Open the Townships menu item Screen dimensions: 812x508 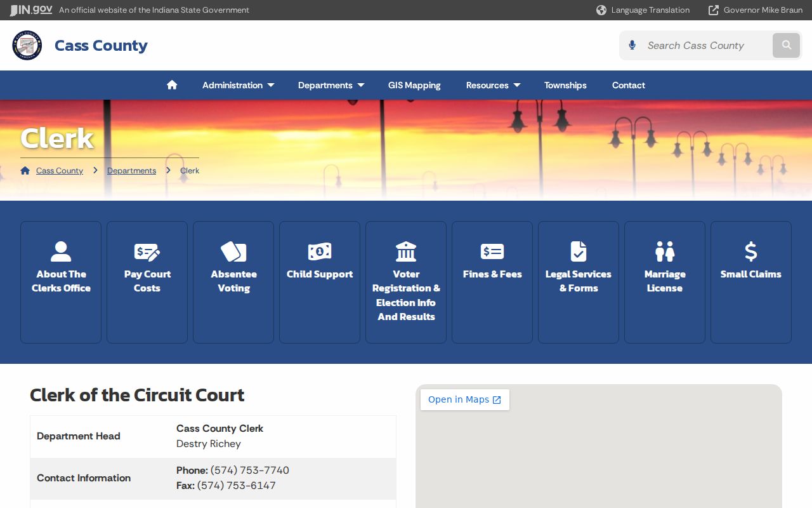click(565, 85)
